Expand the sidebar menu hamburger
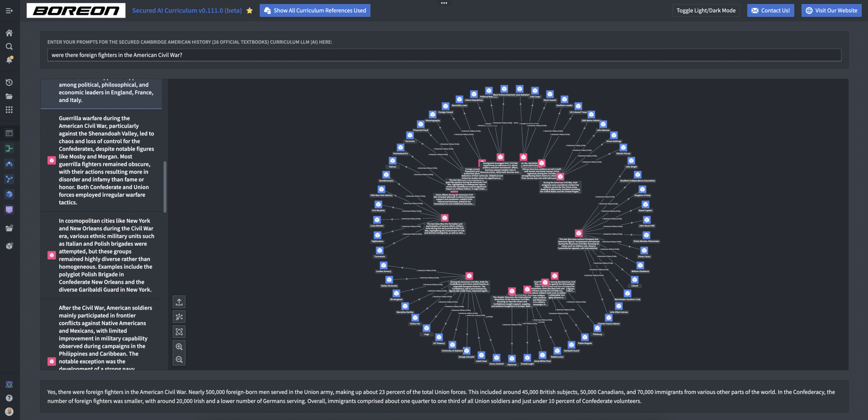The image size is (868, 420). 9,11
